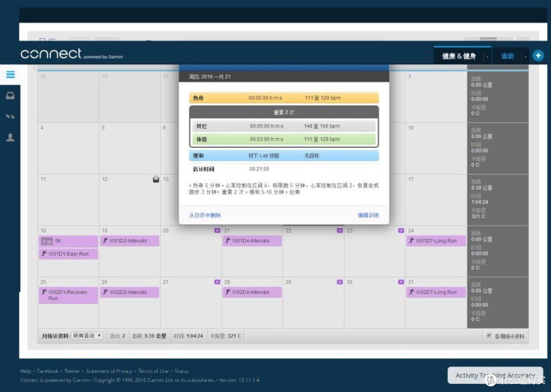551x392 pixels.
Task: Open W02D1-Recovery Run workout
Action: click(68, 295)
